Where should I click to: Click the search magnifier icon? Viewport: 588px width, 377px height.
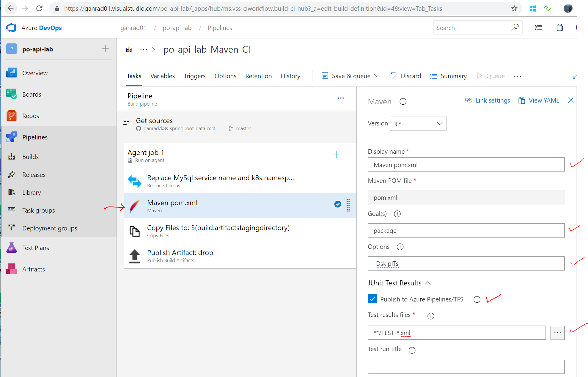tap(515, 28)
